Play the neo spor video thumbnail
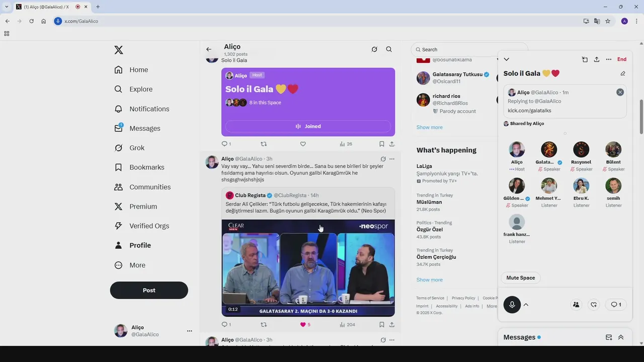This screenshot has height=362, width=644. tap(308, 268)
